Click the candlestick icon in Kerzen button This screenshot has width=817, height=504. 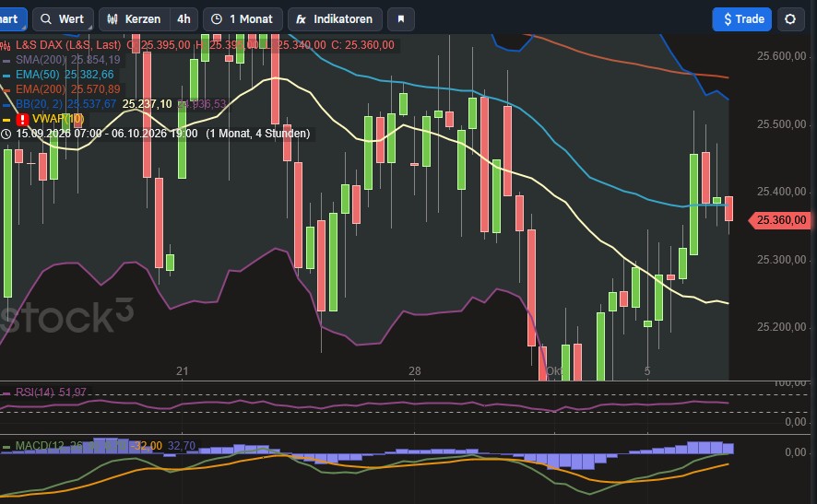point(112,19)
